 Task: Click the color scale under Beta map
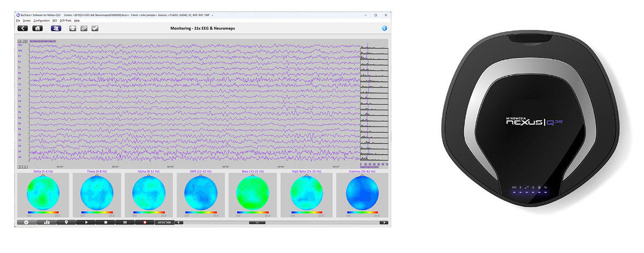pyautogui.click(x=252, y=212)
